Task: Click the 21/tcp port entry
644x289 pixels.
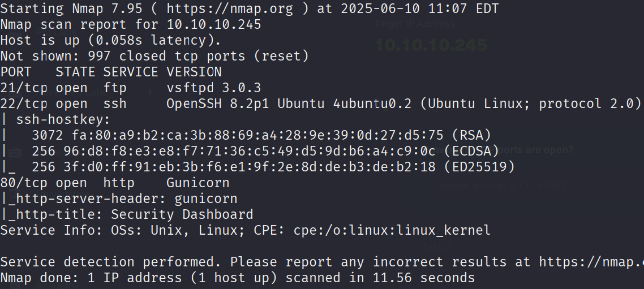Action: pyautogui.click(x=23, y=88)
